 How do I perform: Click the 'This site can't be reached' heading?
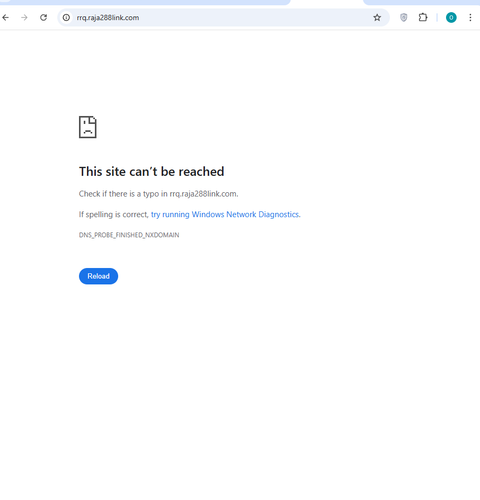click(x=152, y=172)
